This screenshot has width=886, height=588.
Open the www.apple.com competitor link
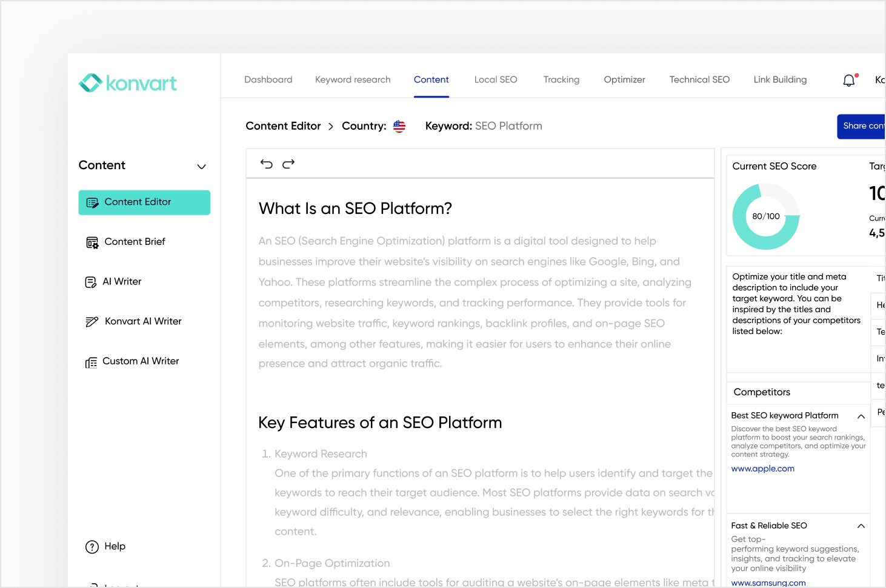[x=762, y=469]
